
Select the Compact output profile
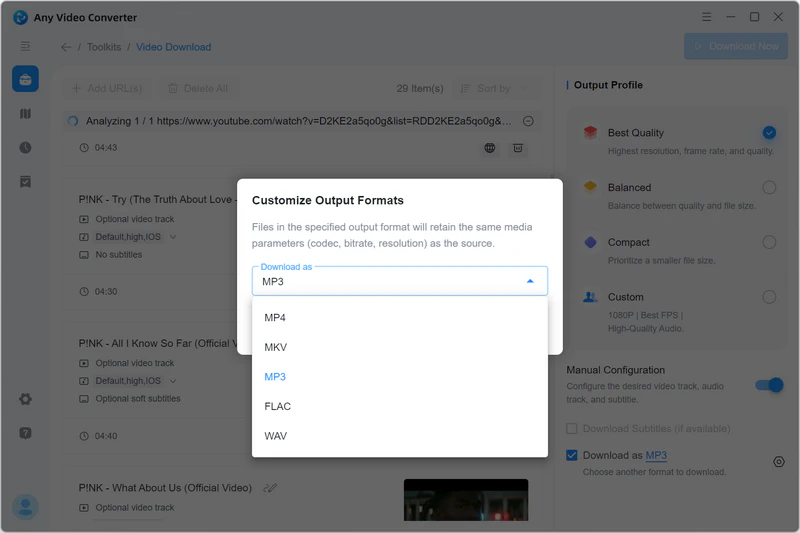tap(768, 242)
